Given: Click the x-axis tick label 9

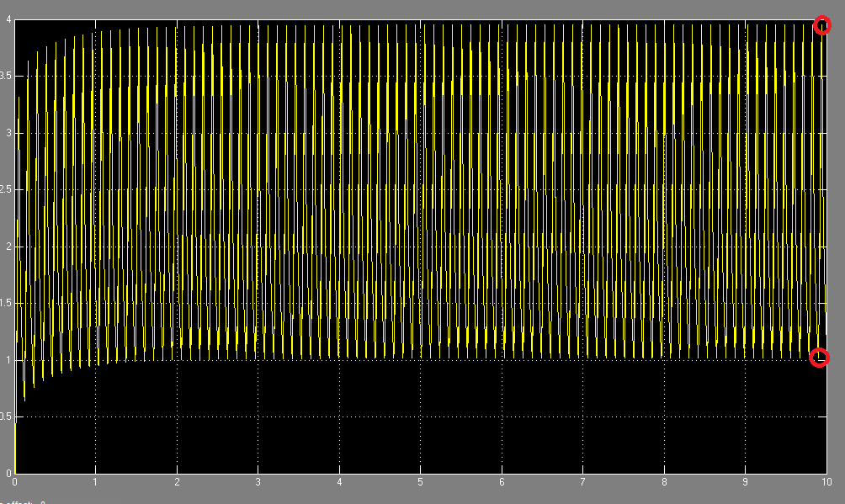Looking at the screenshot, I should click(746, 482).
